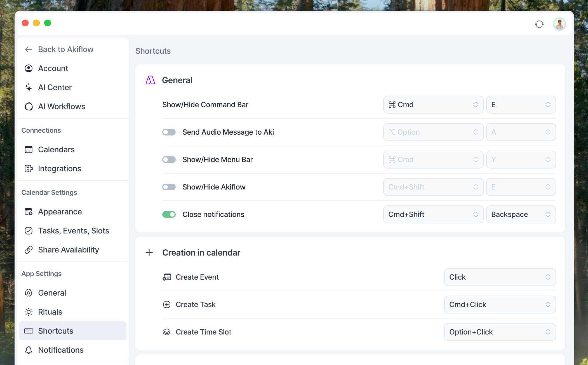Open the Create Time Slot Option+Click selector

[500, 332]
